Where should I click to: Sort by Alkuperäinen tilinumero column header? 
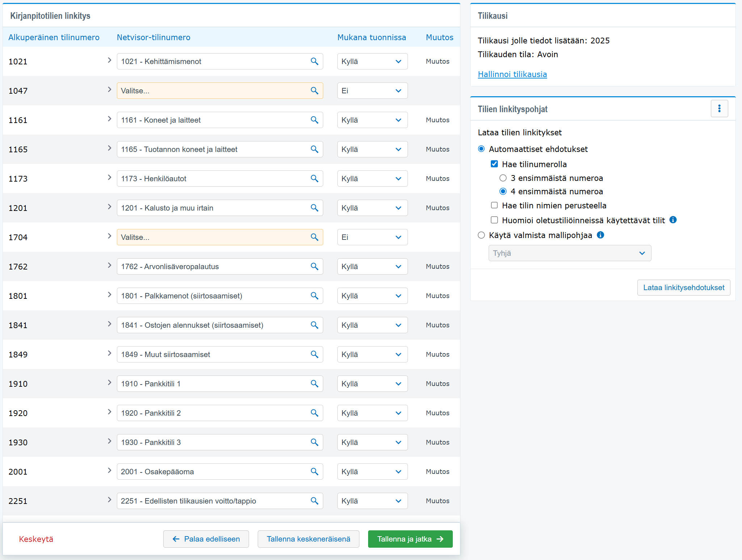(x=54, y=37)
